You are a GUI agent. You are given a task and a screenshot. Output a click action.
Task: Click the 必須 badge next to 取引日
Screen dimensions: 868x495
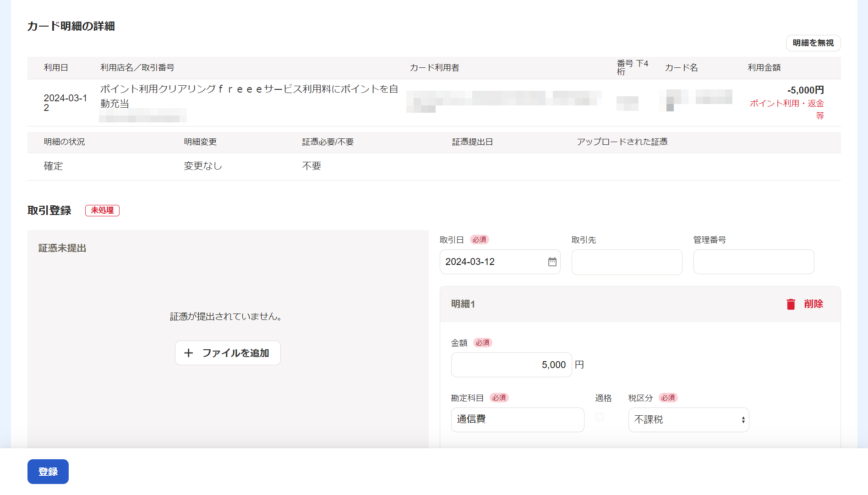479,240
